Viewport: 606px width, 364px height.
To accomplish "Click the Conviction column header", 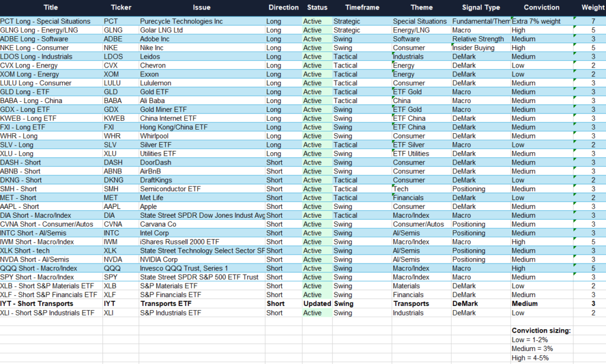I will coord(541,7).
